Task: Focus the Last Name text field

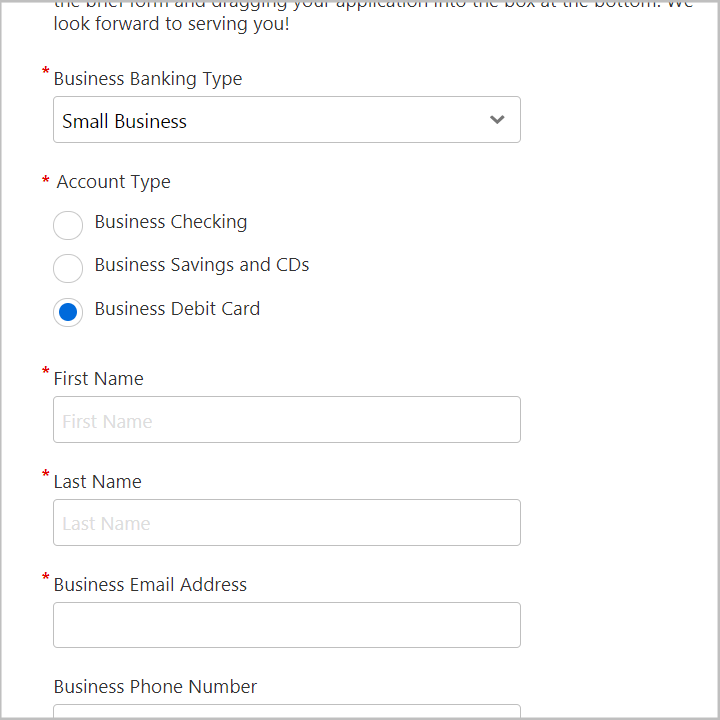Action: pos(287,523)
